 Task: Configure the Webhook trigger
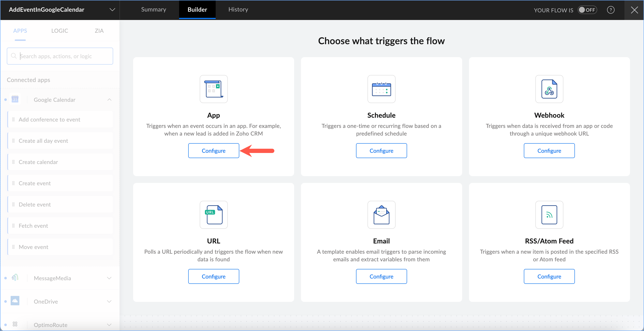point(549,151)
